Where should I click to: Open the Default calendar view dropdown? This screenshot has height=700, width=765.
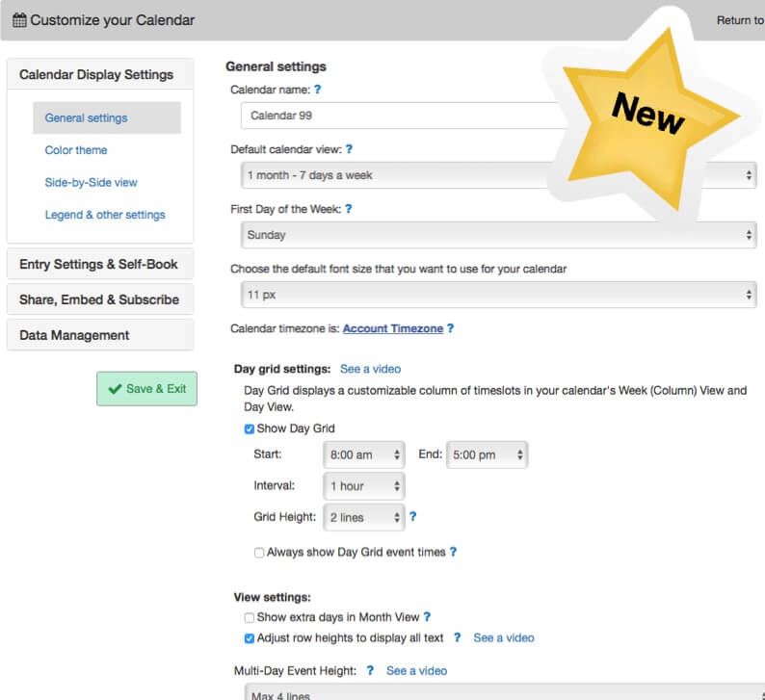coord(499,175)
